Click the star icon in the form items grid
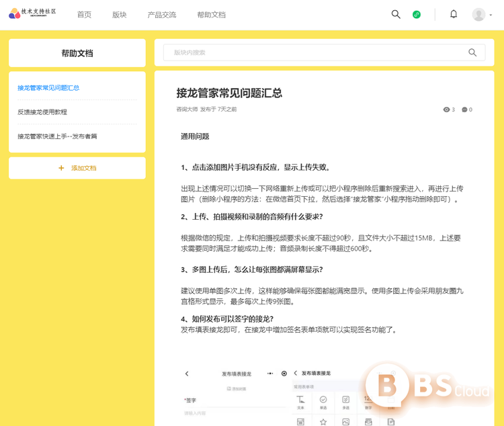Screen dimensions: 504x426 tap(323, 422)
